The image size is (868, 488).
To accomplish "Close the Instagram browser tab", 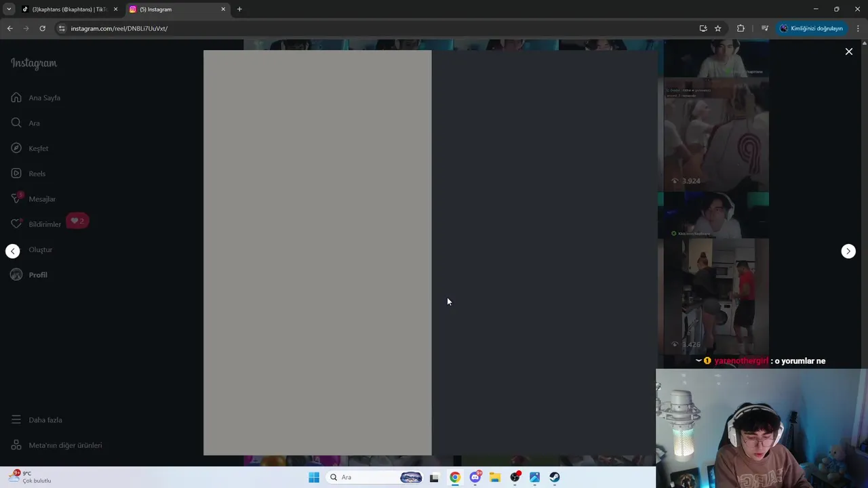I will point(223,9).
